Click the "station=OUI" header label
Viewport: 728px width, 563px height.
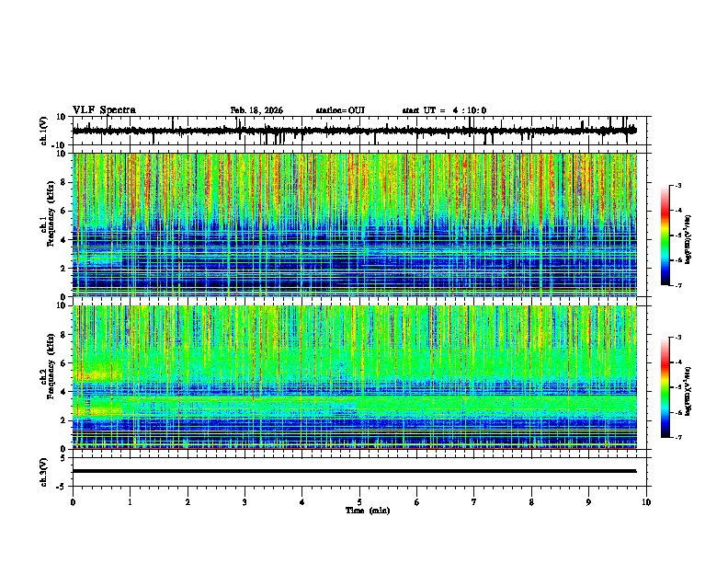click(340, 110)
